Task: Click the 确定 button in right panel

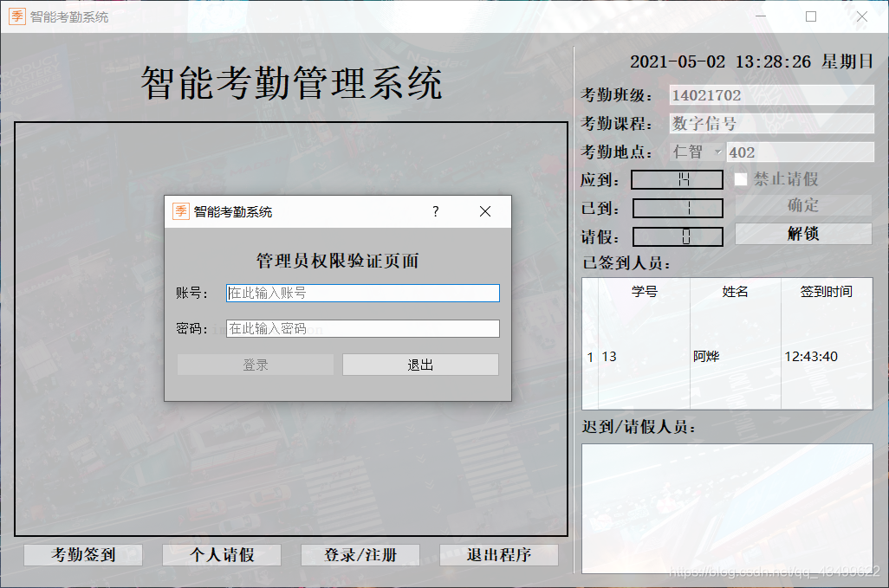Action: [803, 205]
